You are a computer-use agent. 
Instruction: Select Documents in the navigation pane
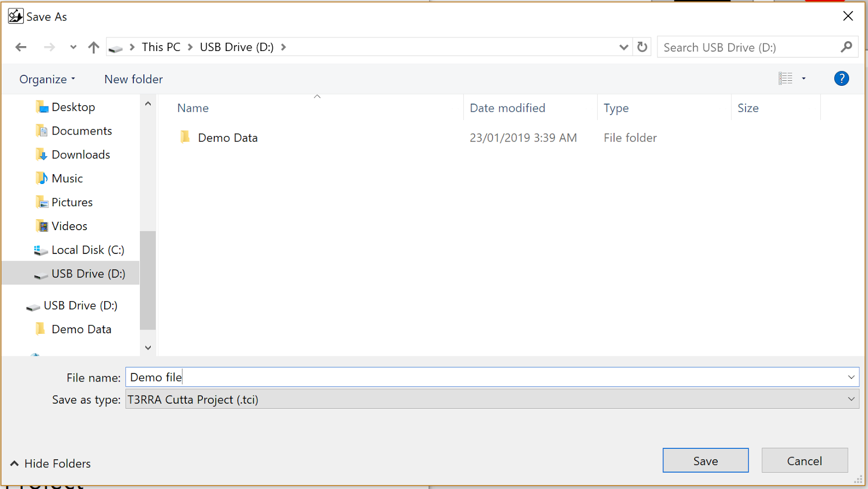pos(81,131)
